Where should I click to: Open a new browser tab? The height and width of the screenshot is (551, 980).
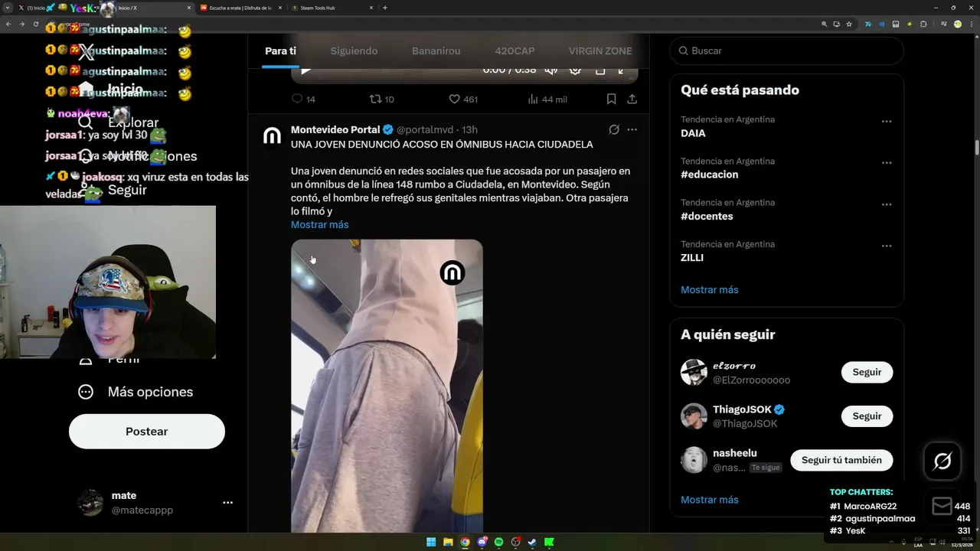pyautogui.click(x=384, y=8)
